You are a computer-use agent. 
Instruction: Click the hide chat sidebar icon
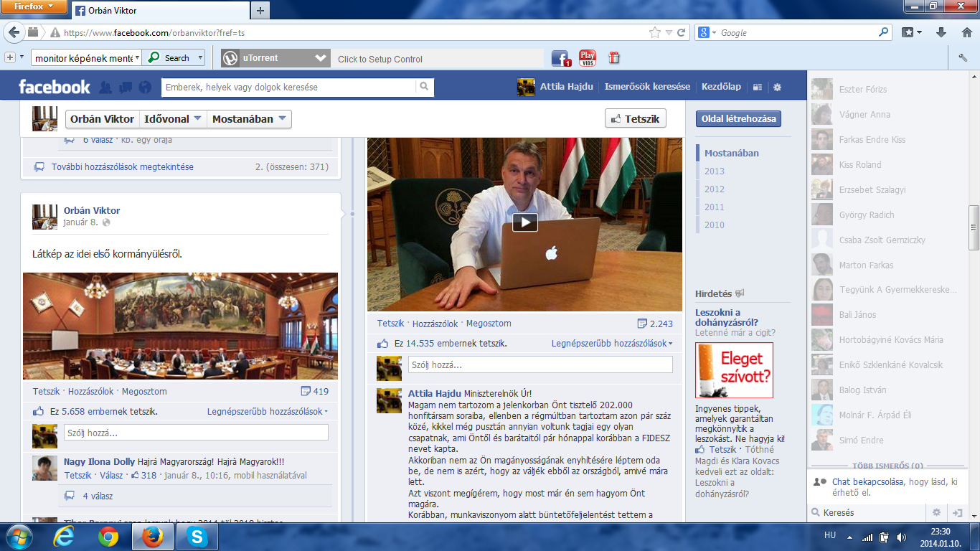tap(956, 512)
